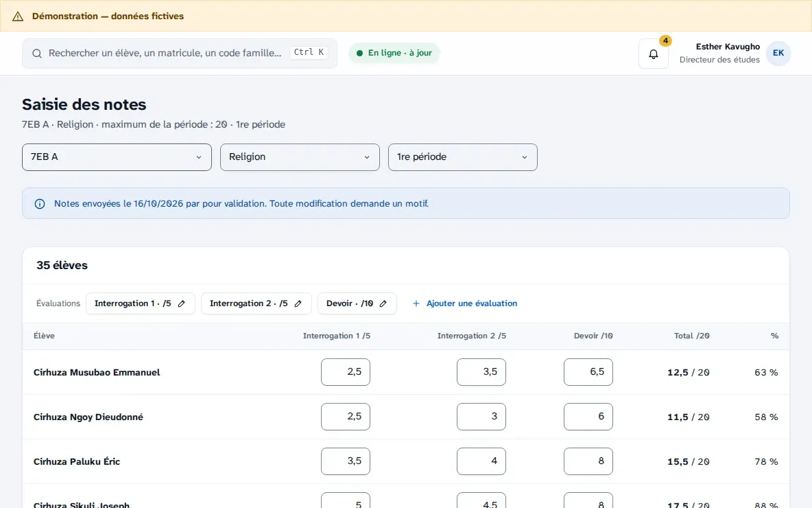Focus the student search field
The image size is (812, 508).
click(x=179, y=54)
